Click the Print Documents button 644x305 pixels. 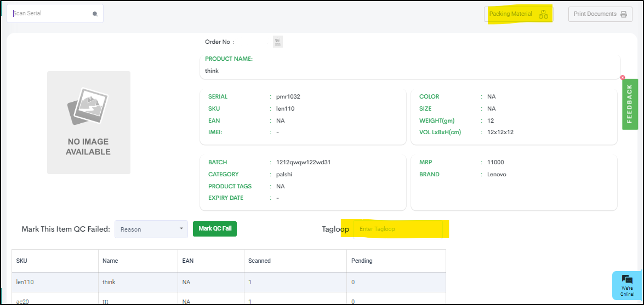600,14
